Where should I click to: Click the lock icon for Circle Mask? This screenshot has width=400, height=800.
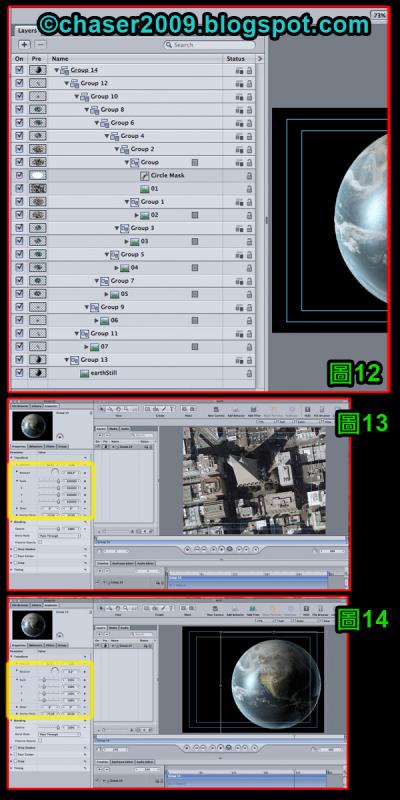coord(249,176)
